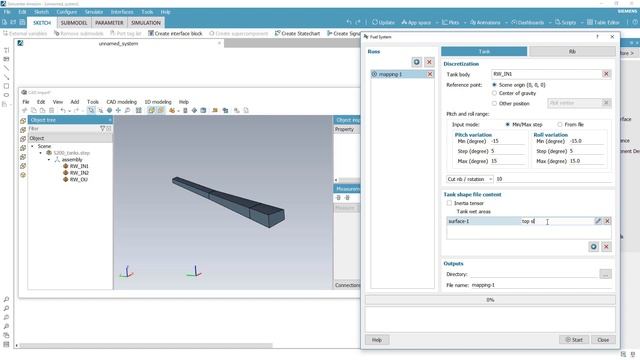Browse for output directory with ellipsis button
Screen dimensions: 640x360
[606, 274]
